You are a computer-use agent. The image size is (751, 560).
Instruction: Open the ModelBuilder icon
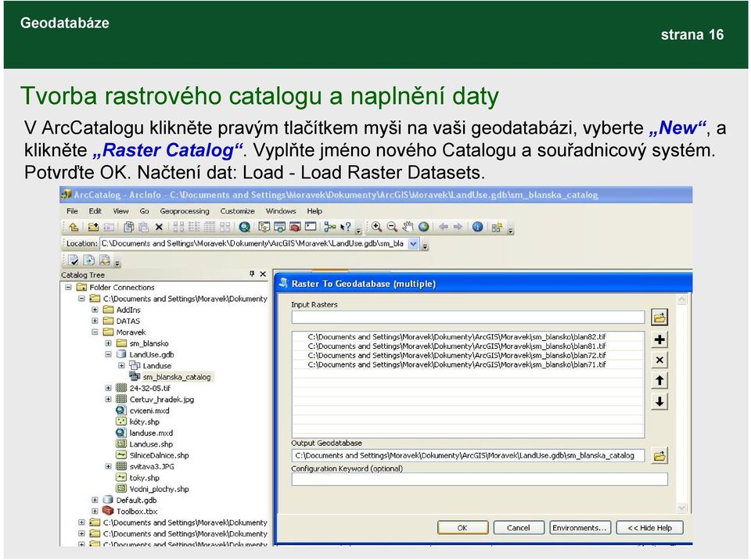[x=329, y=227]
